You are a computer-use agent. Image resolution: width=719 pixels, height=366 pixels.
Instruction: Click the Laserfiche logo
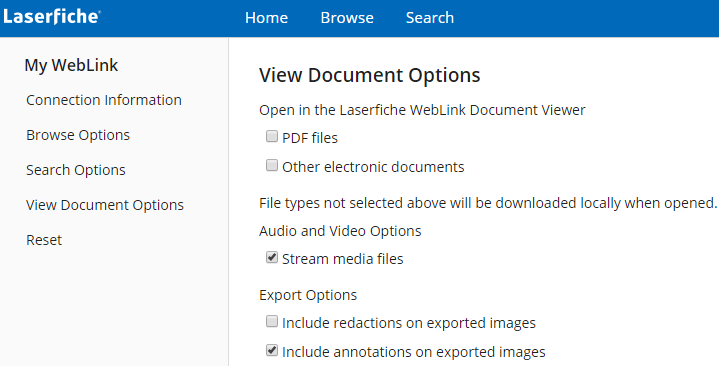pos(51,17)
